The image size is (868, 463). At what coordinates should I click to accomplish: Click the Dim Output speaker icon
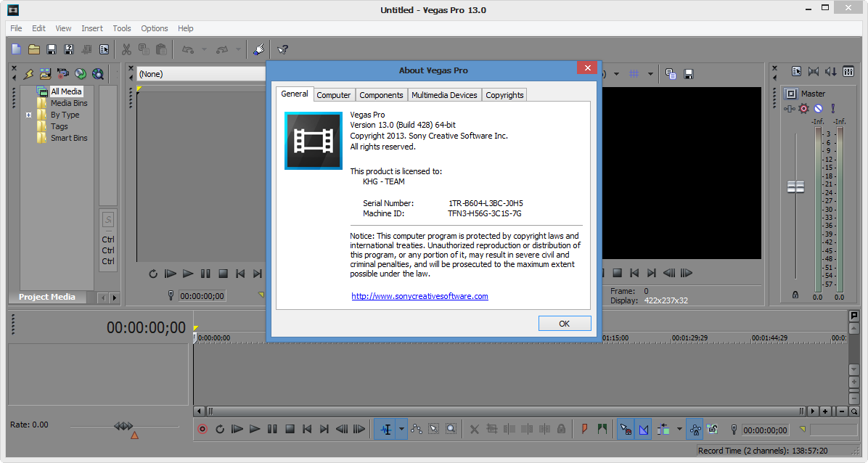[x=831, y=71]
